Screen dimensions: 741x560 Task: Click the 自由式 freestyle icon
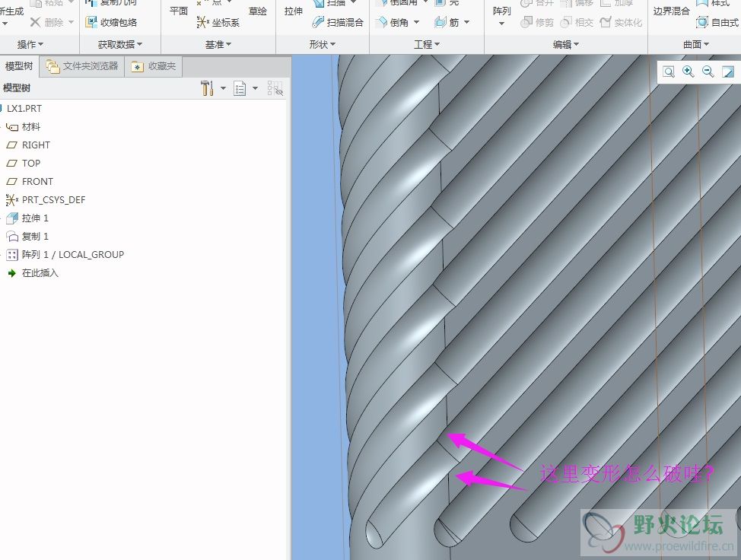702,22
